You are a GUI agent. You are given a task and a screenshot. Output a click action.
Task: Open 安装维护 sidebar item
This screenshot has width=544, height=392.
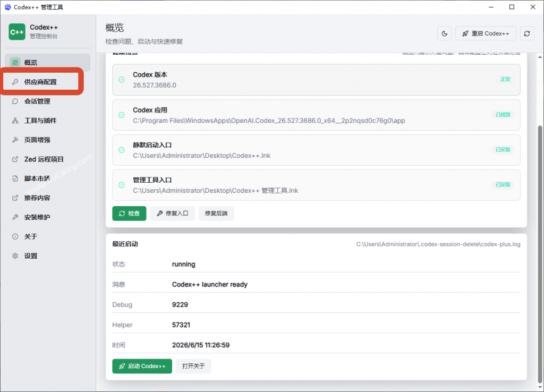[48, 217]
